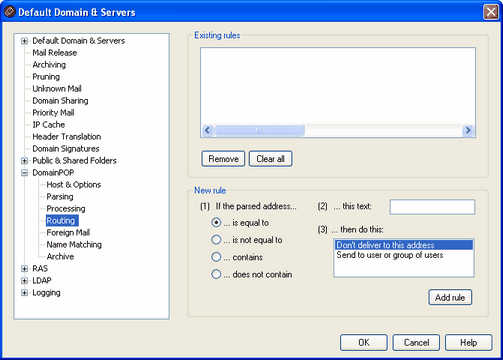Select the DomainPOP label in tree

tap(53, 173)
